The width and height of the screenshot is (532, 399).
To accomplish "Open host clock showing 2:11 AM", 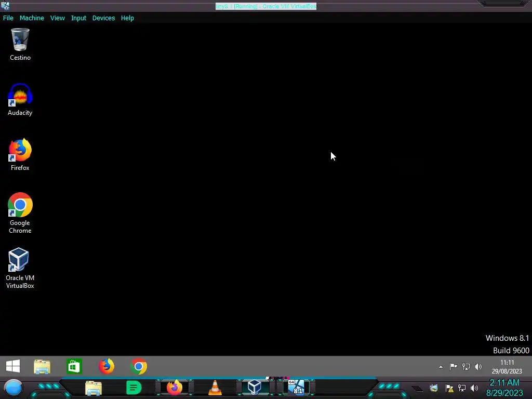I will (504, 388).
